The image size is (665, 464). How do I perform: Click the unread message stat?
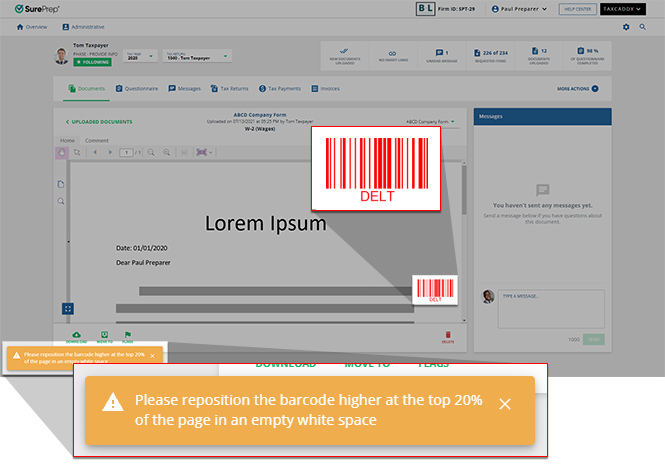pos(441,56)
